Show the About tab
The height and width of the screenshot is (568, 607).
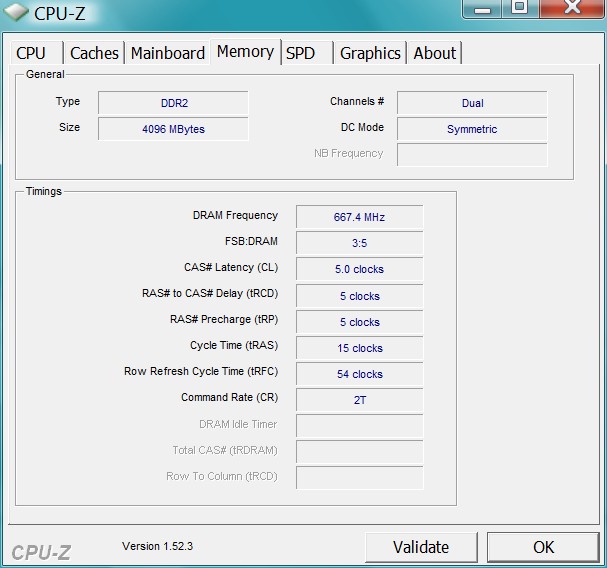(434, 53)
